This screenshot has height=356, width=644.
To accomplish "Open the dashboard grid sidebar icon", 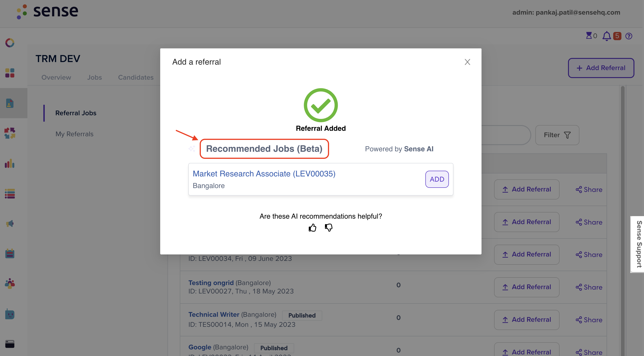I will pyautogui.click(x=10, y=73).
